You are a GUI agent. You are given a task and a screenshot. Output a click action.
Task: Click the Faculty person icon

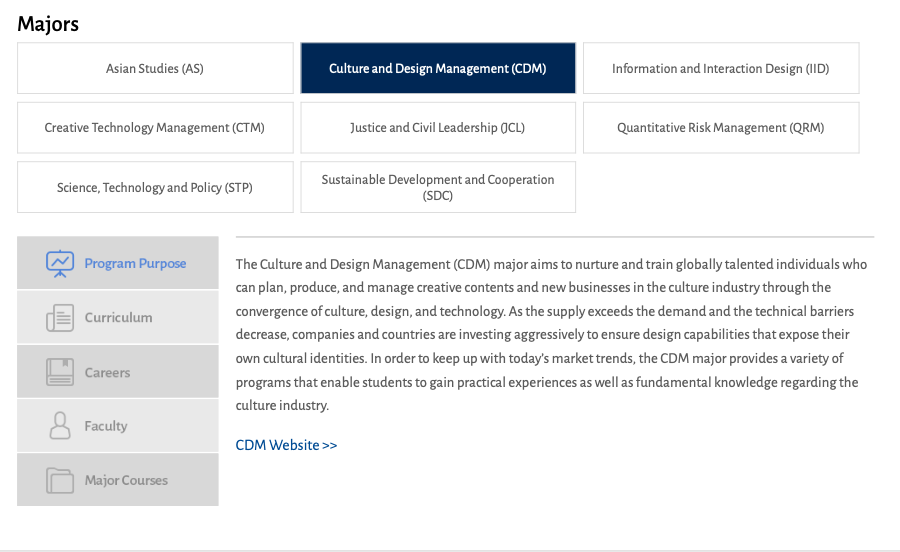[x=60, y=426]
